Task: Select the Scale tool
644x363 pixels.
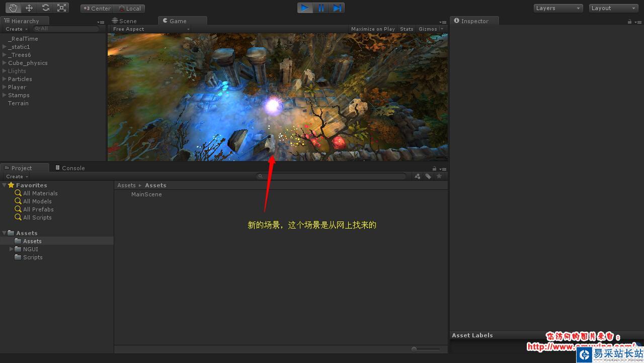Action: 61,8
